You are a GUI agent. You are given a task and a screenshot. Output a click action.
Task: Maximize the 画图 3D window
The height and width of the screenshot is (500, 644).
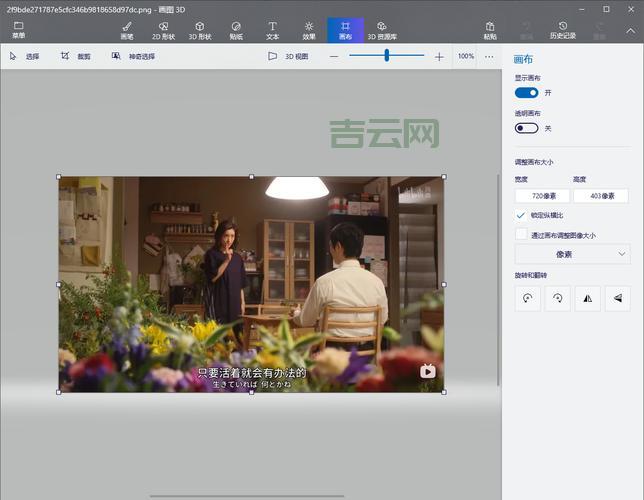606,9
